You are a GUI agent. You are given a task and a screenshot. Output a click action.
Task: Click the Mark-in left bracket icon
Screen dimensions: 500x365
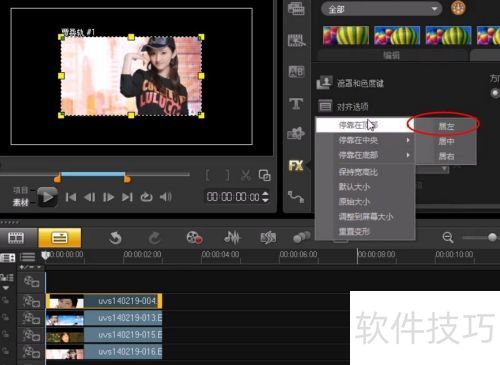click(208, 175)
